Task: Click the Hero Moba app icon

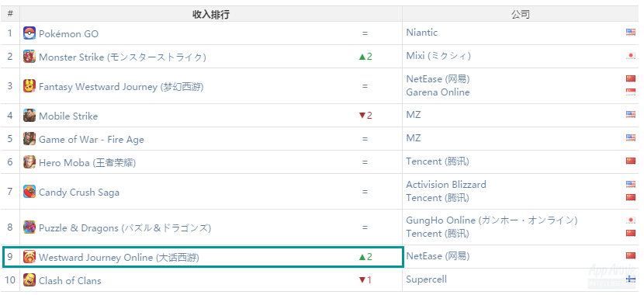Action: coord(29,162)
